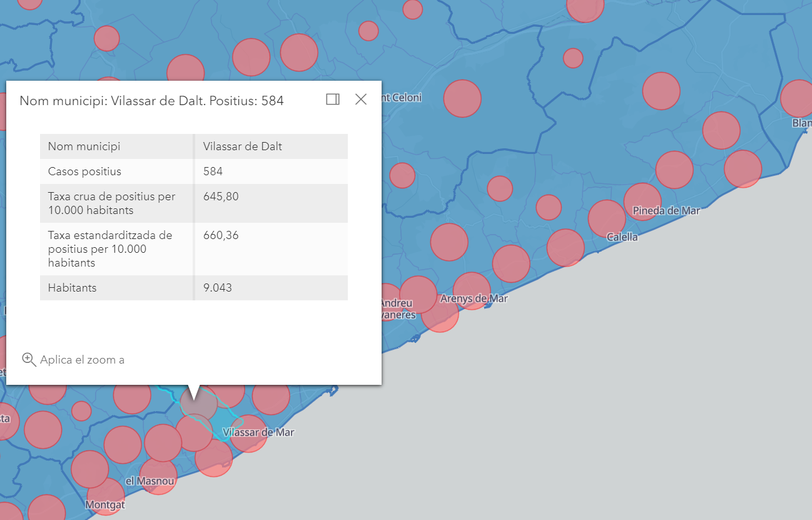
Task: Click the Montgat map label
Action: 105,504
